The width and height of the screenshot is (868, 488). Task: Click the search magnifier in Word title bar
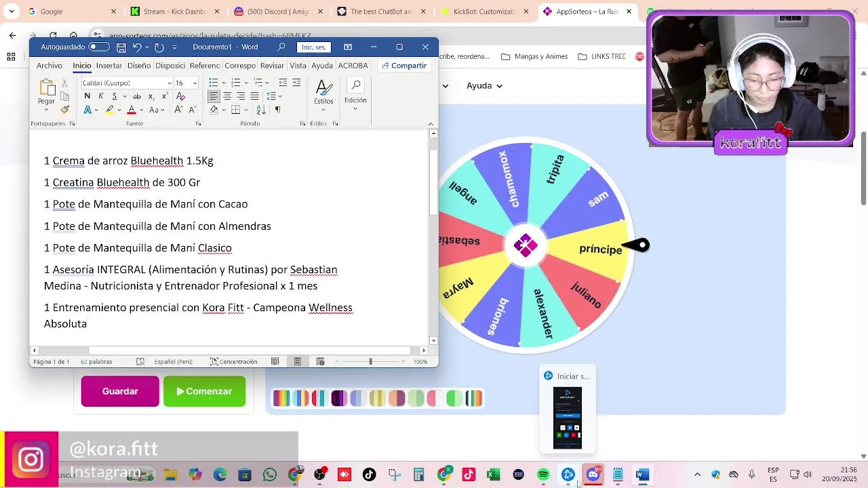tap(281, 47)
